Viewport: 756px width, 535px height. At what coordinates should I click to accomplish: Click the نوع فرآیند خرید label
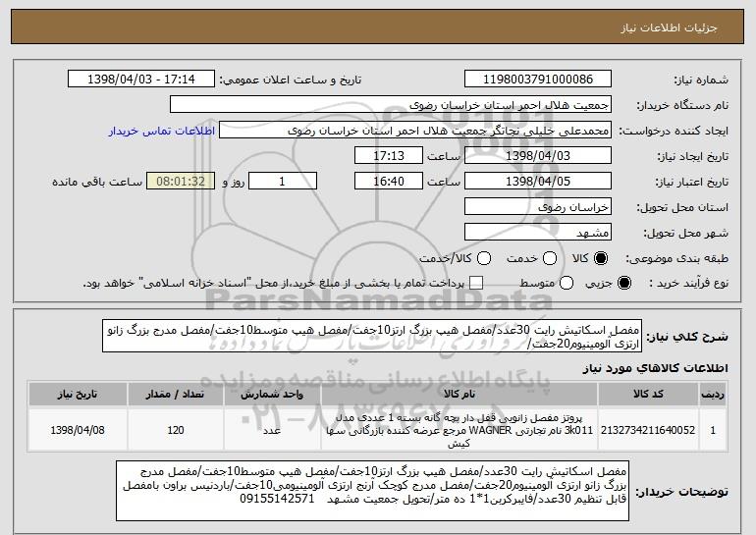coord(688,284)
